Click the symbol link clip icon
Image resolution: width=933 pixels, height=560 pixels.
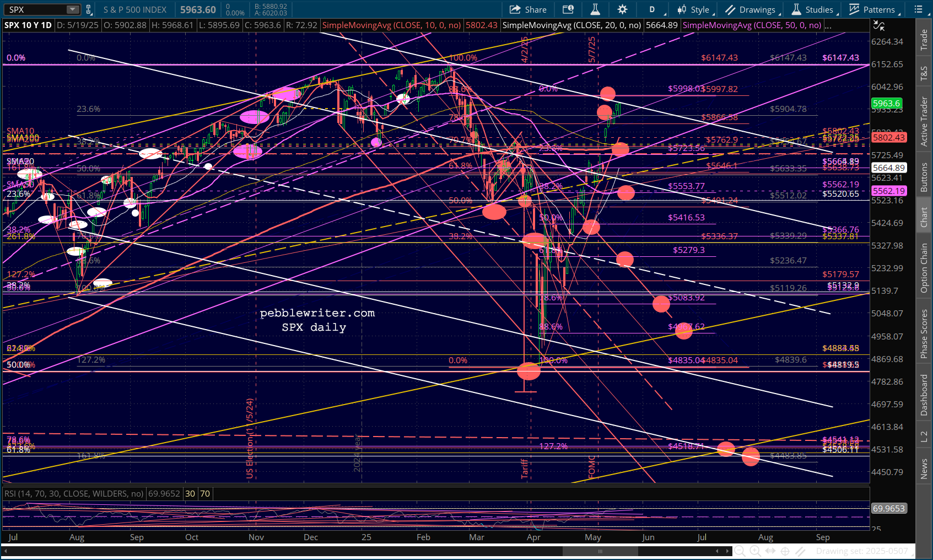coord(89,9)
